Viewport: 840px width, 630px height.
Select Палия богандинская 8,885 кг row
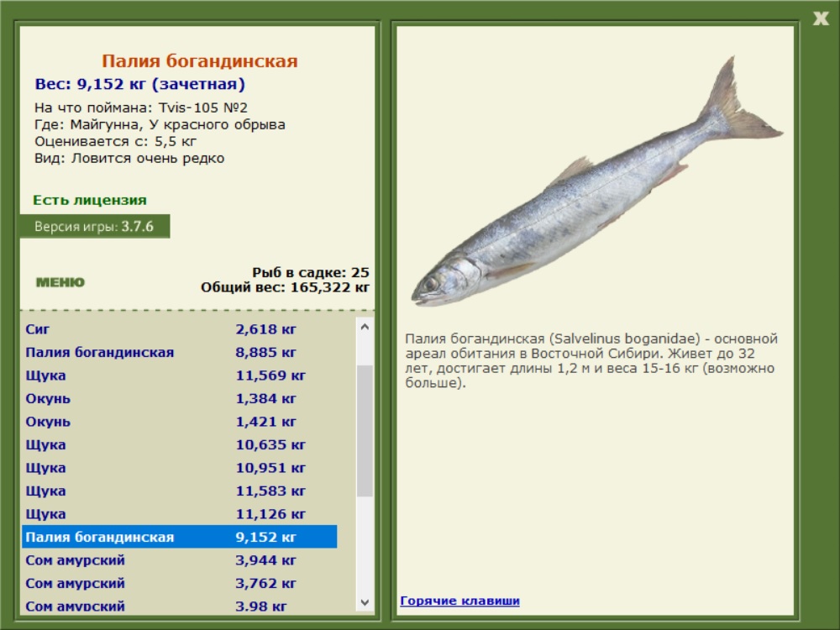tap(180, 352)
